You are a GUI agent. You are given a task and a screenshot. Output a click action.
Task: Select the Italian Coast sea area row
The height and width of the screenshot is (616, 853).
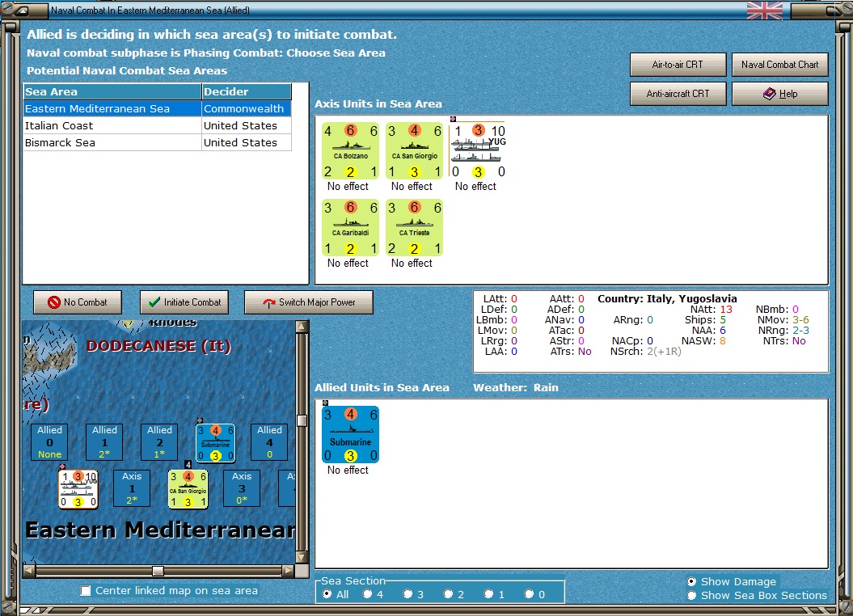[157, 125]
